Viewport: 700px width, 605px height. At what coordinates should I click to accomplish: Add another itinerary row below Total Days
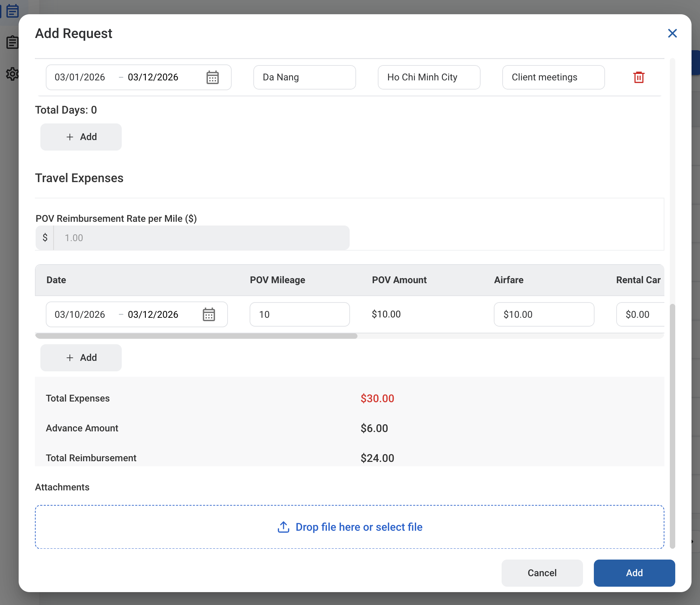point(81,137)
